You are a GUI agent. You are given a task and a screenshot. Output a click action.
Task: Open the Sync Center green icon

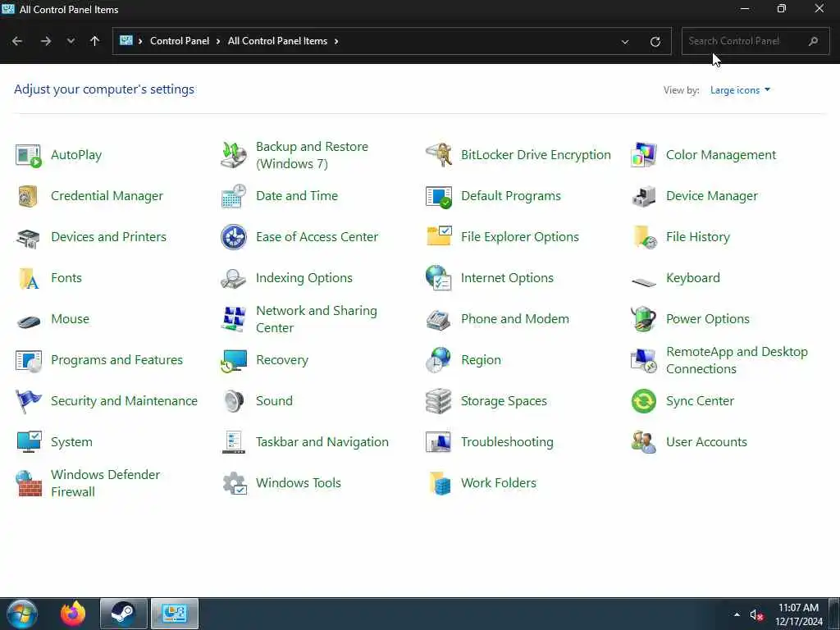(644, 401)
